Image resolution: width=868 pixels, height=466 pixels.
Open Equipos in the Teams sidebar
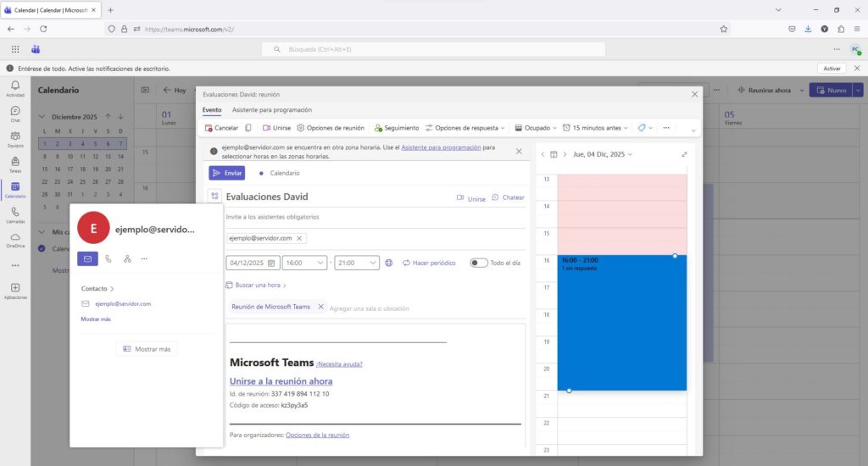click(x=15, y=140)
